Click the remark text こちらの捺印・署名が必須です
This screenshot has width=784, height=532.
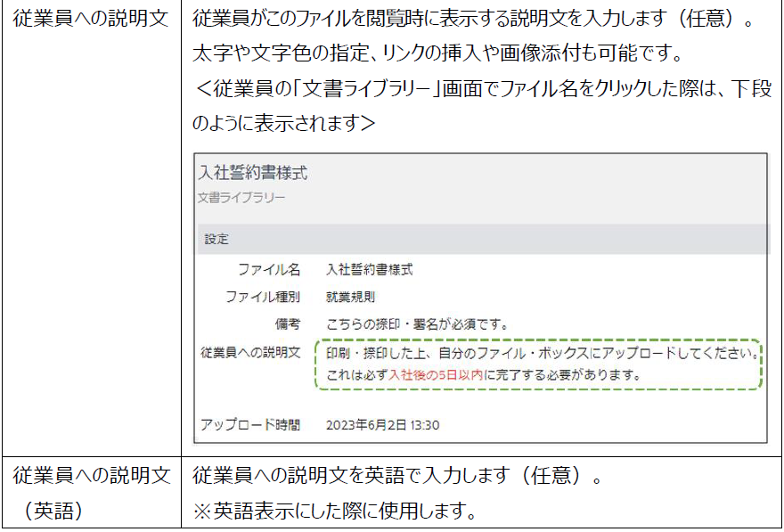tap(418, 324)
